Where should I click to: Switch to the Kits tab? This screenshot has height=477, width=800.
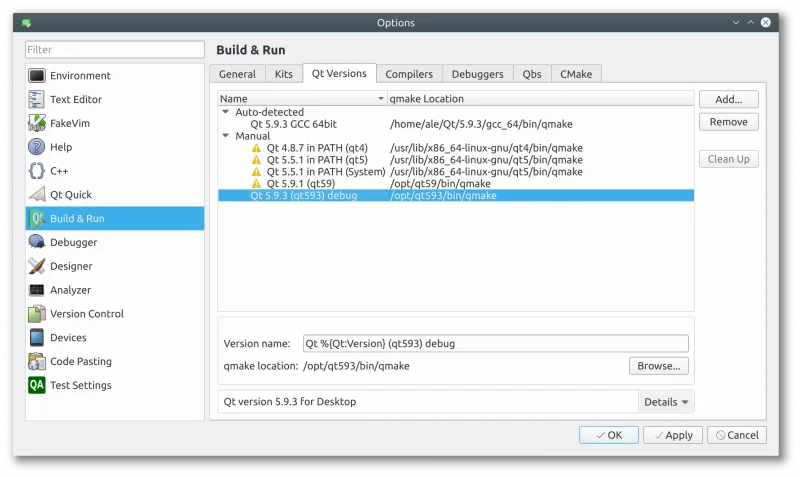click(284, 74)
